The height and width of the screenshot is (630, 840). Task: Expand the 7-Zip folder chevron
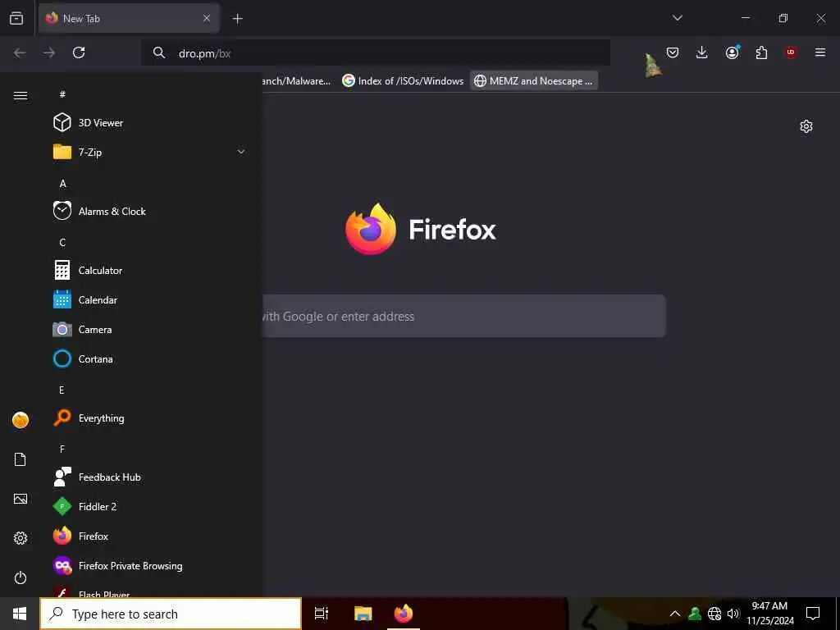pyautogui.click(x=241, y=152)
